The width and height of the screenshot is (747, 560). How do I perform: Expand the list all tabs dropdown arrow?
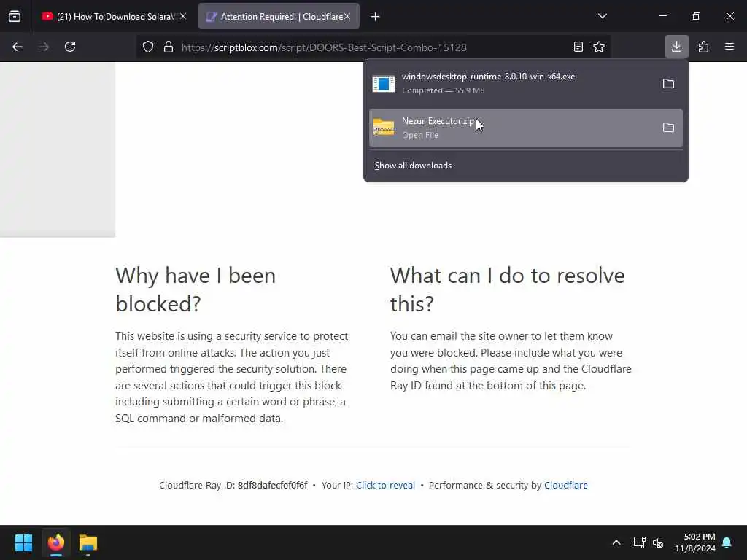[602, 16]
